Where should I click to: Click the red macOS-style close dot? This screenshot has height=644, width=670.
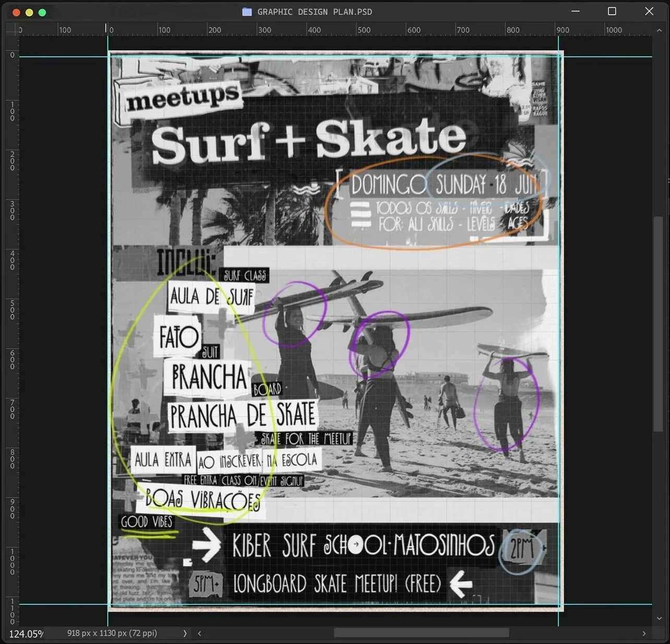click(x=16, y=12)
